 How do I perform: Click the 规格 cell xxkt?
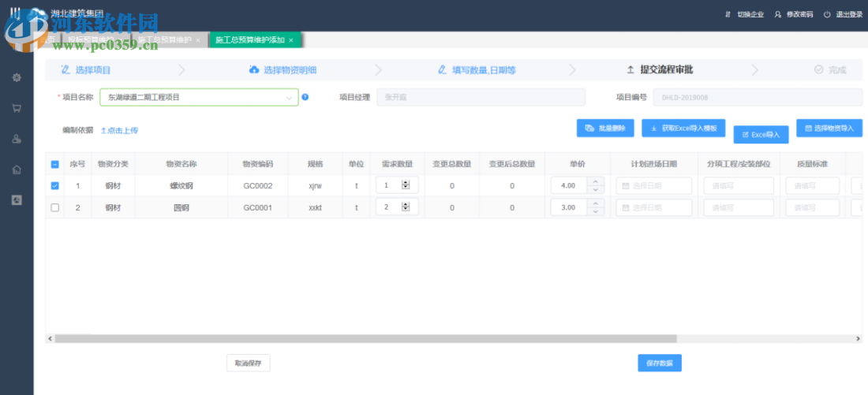[x=315, y=208]
